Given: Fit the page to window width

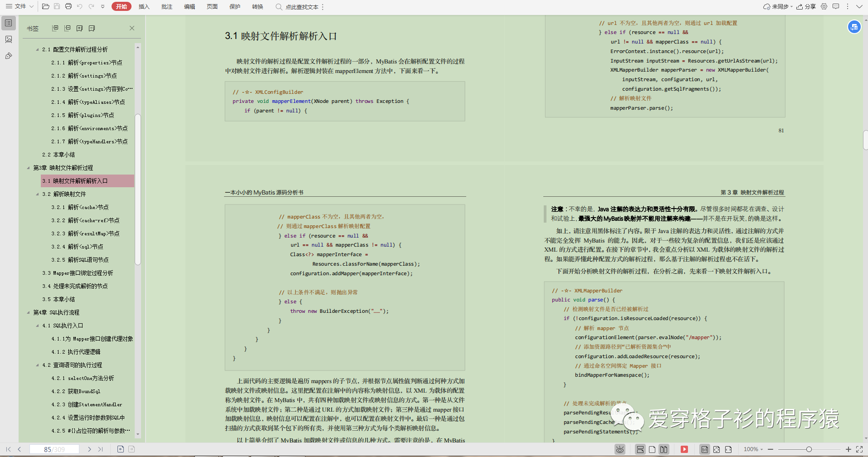Looking at the screenshot, I should pyautogui.click(x=728, y=449).
